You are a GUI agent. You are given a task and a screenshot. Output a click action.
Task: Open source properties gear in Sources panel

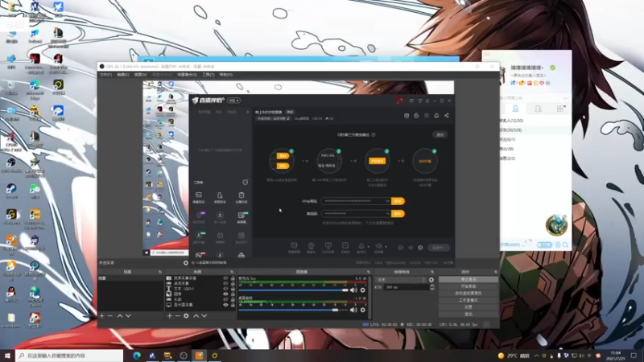click(186, 316)
